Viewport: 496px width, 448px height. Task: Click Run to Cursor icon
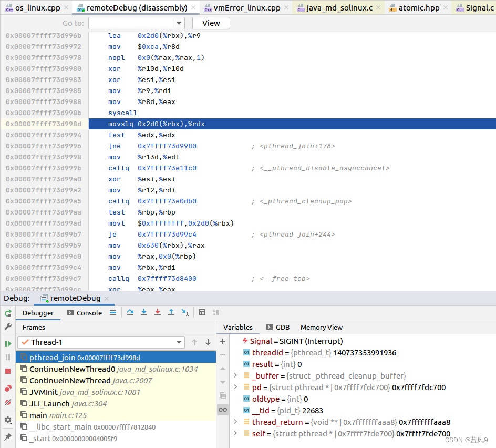185,312
